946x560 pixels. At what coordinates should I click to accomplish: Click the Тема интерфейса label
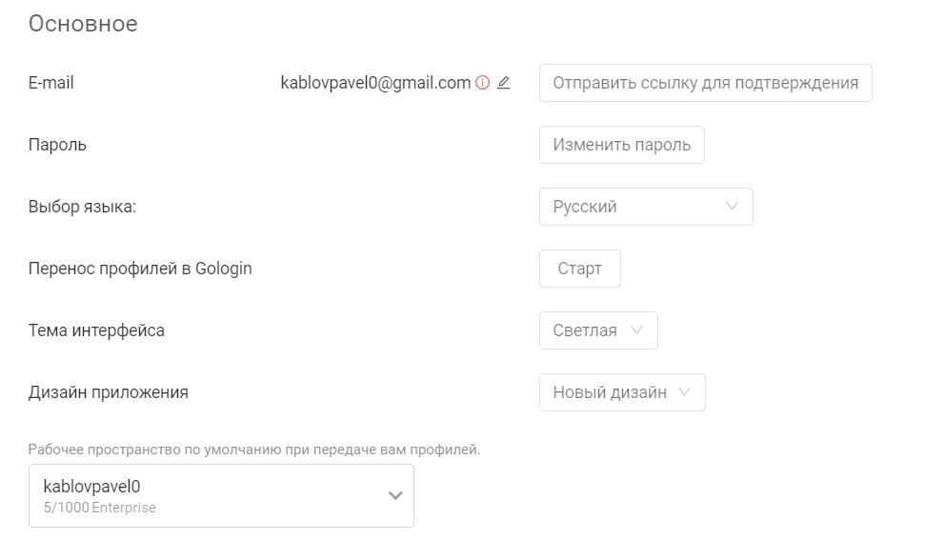(96, 330)
